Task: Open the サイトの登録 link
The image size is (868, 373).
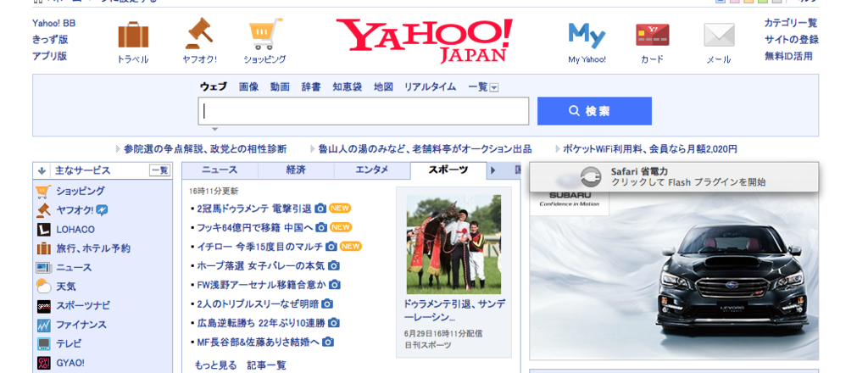Action: (792, 40)
